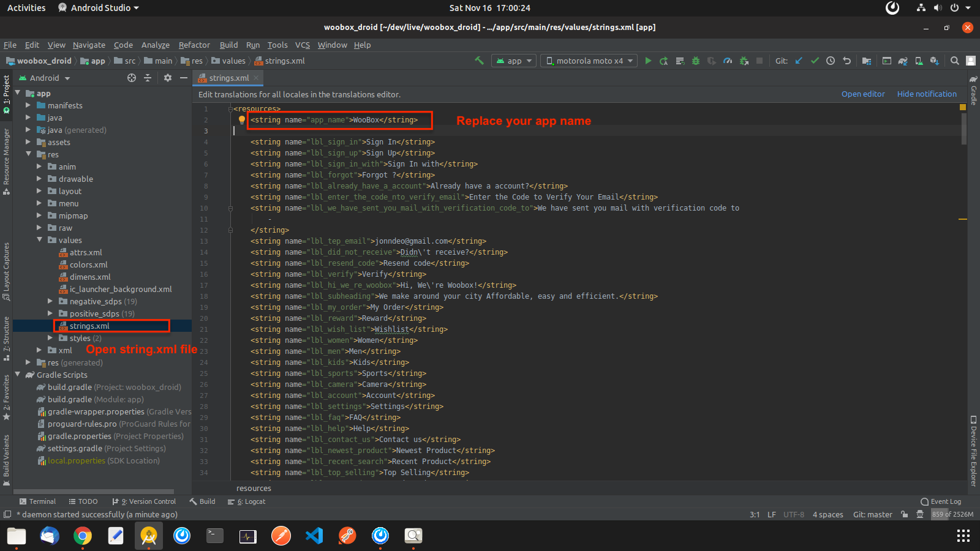Click the Open editor link
Viewport: 980px width, 551px height.
(863, 94)
